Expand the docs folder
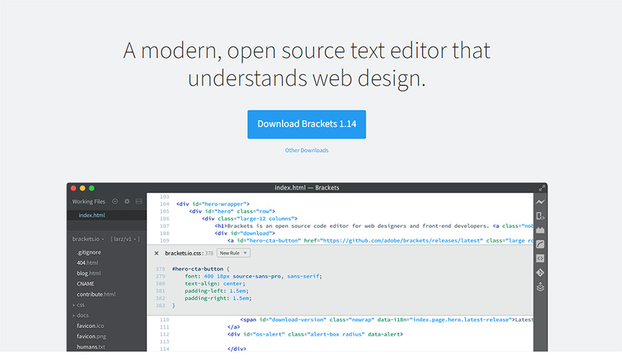Screen dimensions: 622x364 click(81, 315)
